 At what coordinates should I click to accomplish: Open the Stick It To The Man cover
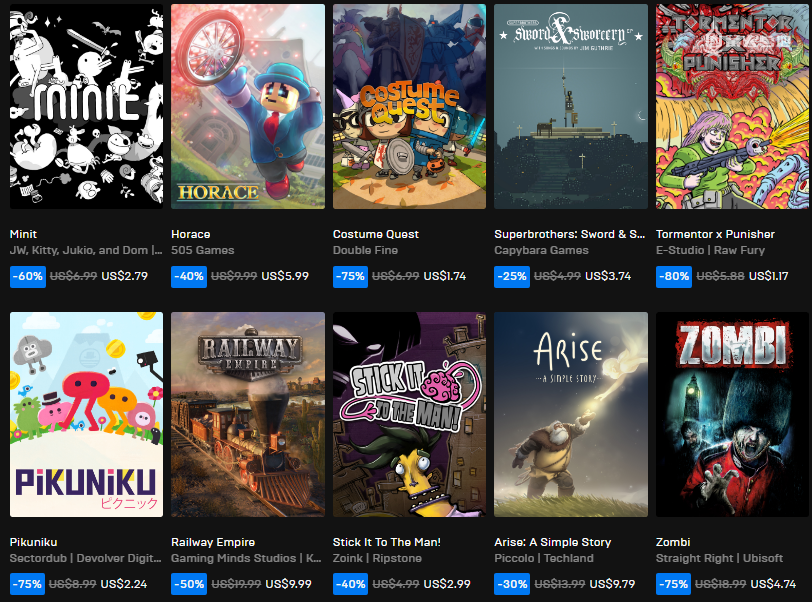409,414
